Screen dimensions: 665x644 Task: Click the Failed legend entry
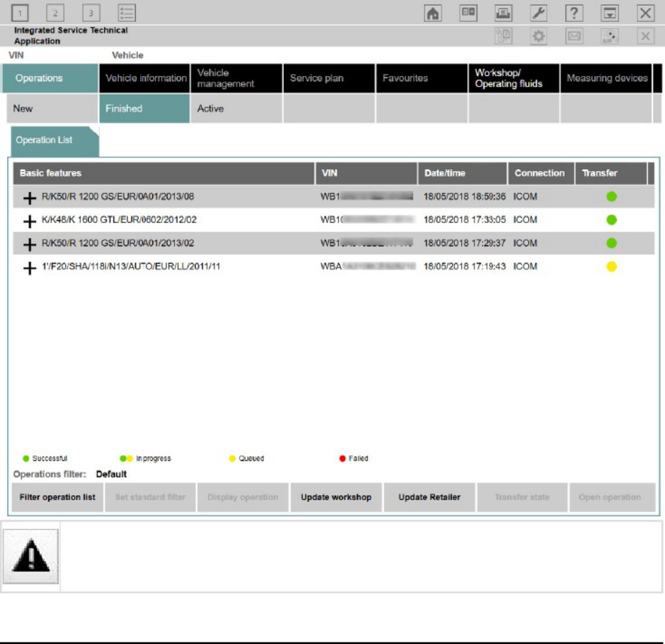point(354,459)
